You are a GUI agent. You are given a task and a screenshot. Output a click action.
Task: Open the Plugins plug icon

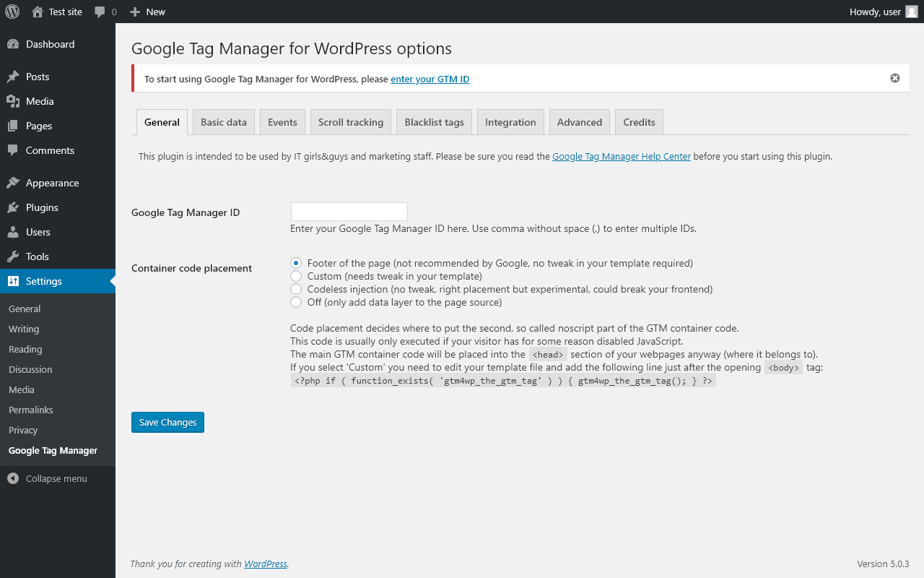coord(13,207)
